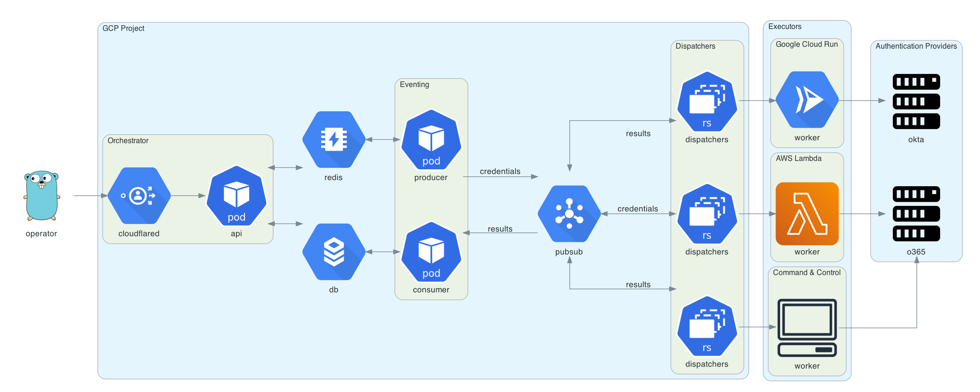Select the okta server rack icon
The height and width of the screenshot is (392, 980).
point(916,102)
